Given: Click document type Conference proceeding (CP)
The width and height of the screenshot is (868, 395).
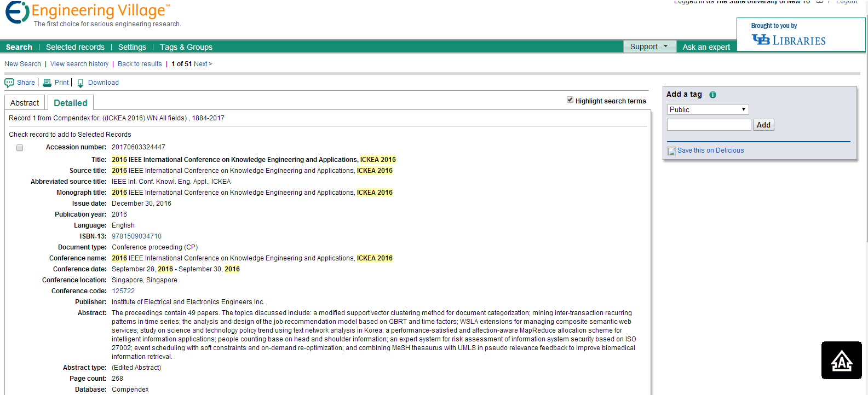Looking at the screenshot, I should point(155,247).
